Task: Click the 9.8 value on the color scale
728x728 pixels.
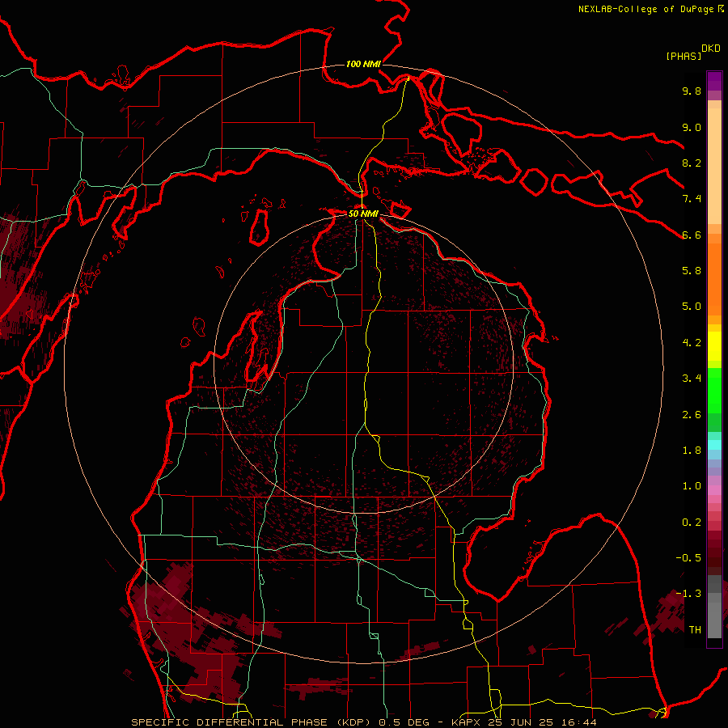Action: [692, 91]
